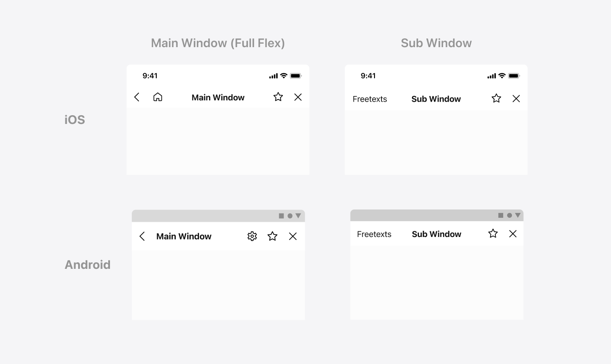
Task: Tap the back chevron in iOS Main Window
Action: tap(137, 97)
